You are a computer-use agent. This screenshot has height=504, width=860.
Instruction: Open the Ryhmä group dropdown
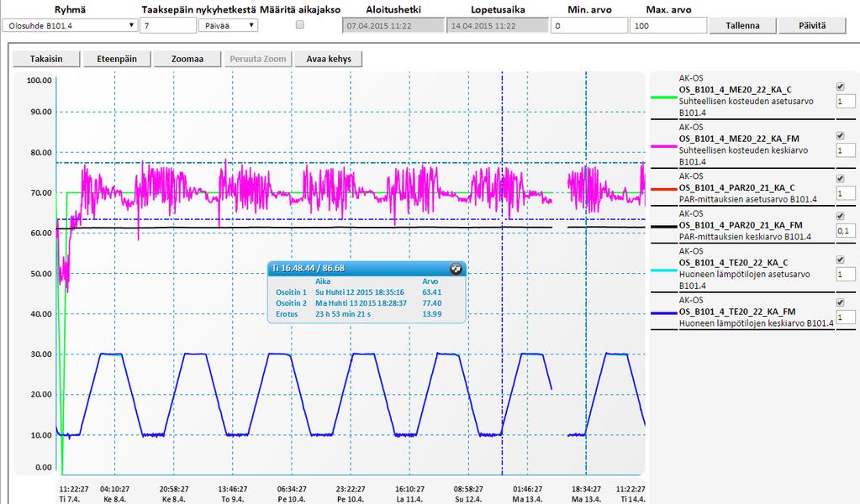pos(71,25)
